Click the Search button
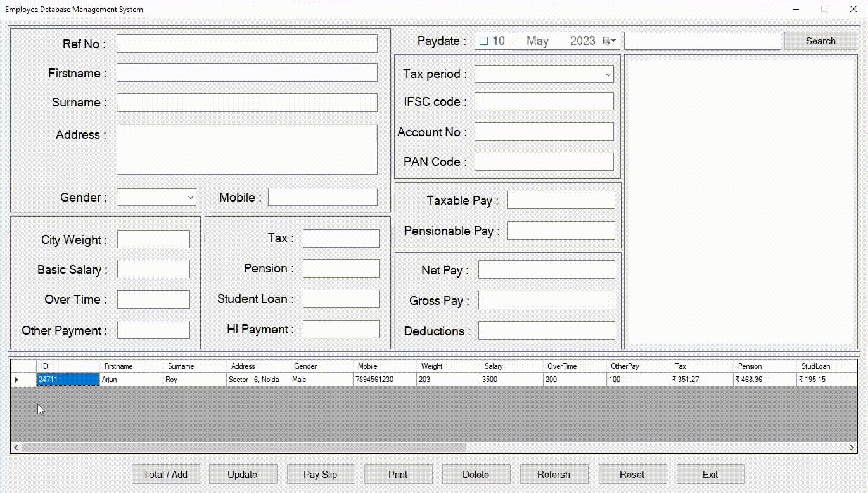Viewport: 868px width, 493px height. click(x=820, y=41)
